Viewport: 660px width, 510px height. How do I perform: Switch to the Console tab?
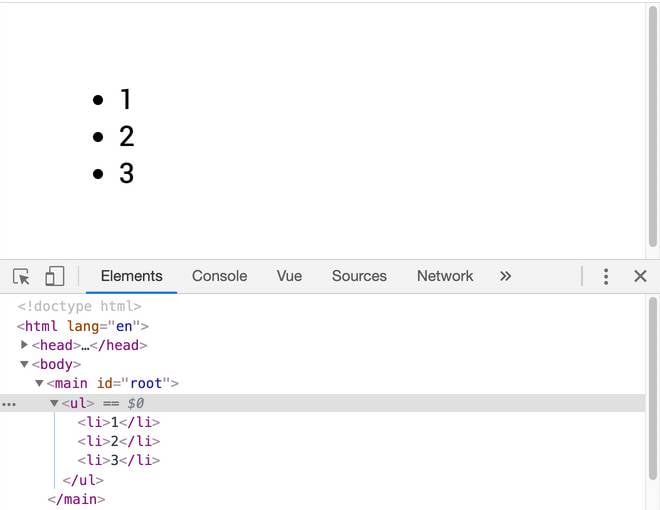pyautogui.click(x=219, y=276)
